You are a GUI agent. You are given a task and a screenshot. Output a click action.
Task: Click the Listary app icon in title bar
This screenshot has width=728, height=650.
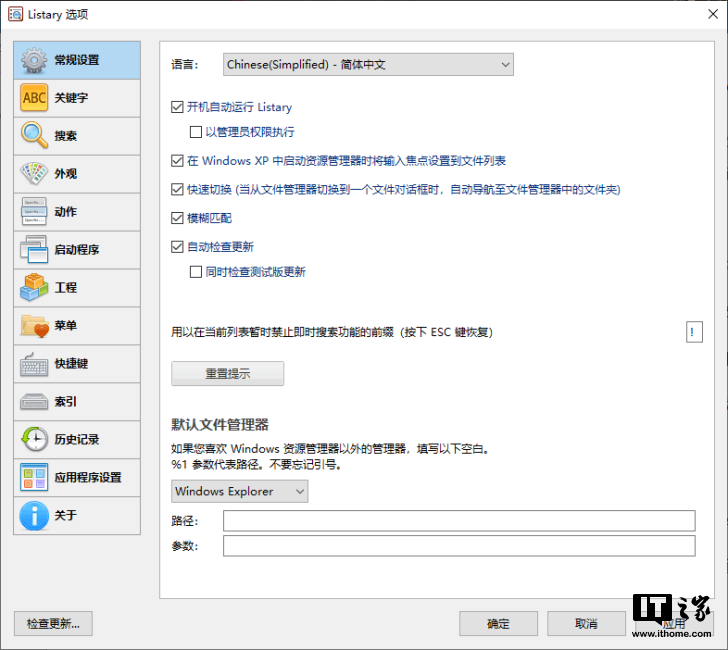(x=15, y=14)
